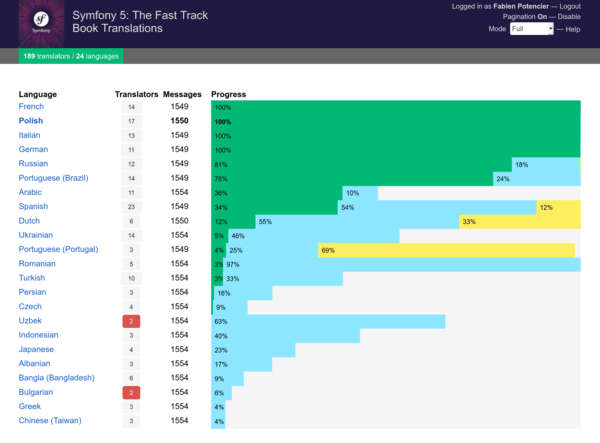Open the Bangla (Bangladesh) translation

[x=57, y=378]
